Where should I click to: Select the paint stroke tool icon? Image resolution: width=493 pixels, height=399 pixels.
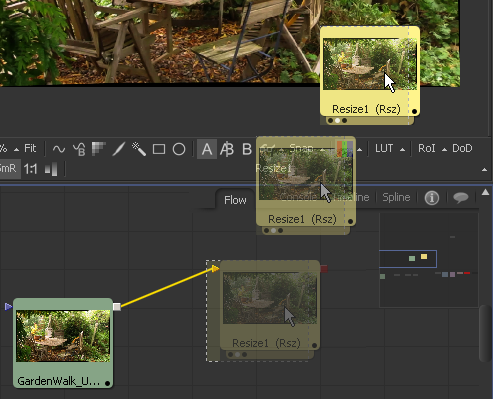(x=119, y=149)
